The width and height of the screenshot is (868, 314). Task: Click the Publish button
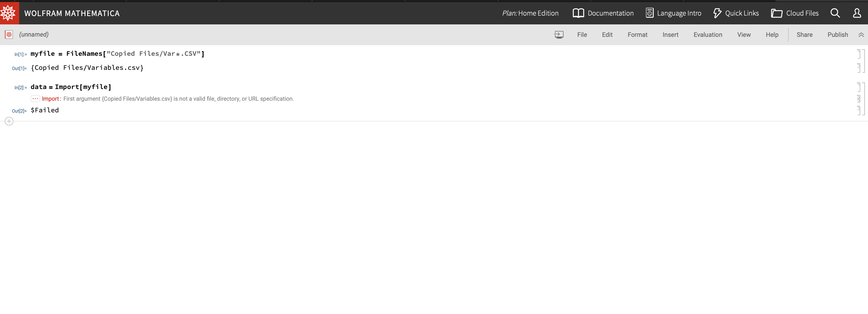[x=838, y=35]
